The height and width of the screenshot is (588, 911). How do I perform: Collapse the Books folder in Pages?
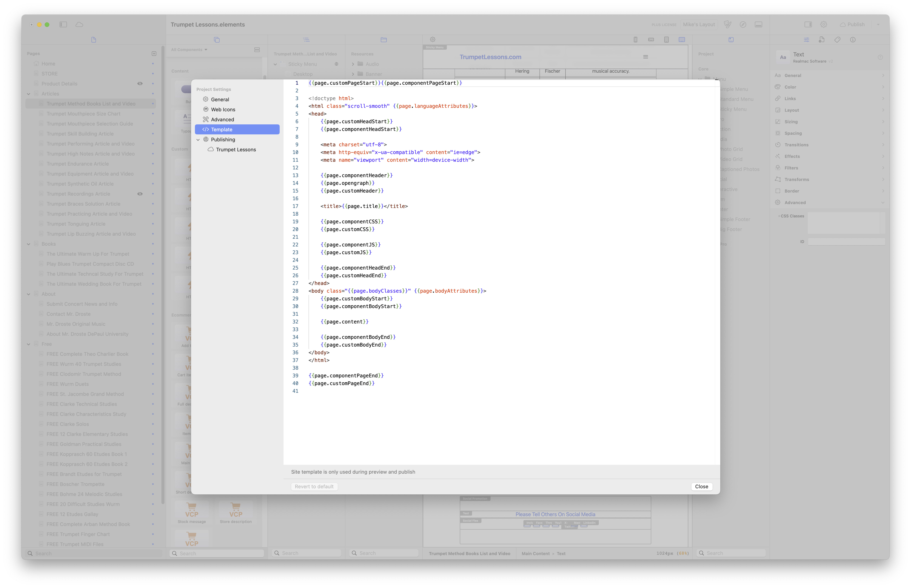click(29, 244)
